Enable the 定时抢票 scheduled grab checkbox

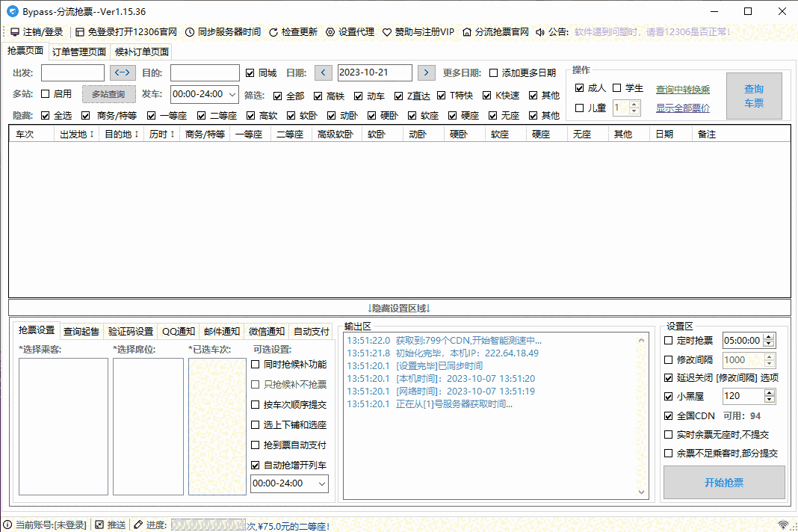tap(669, 340)
